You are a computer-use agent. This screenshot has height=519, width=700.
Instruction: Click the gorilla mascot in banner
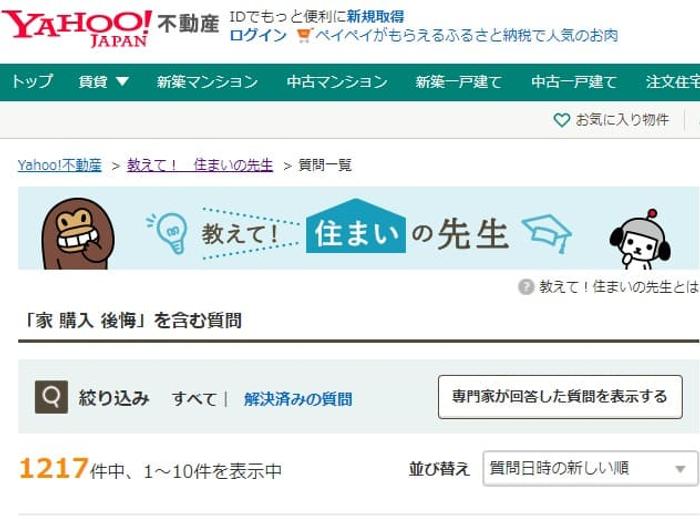(x=77, y=234)
